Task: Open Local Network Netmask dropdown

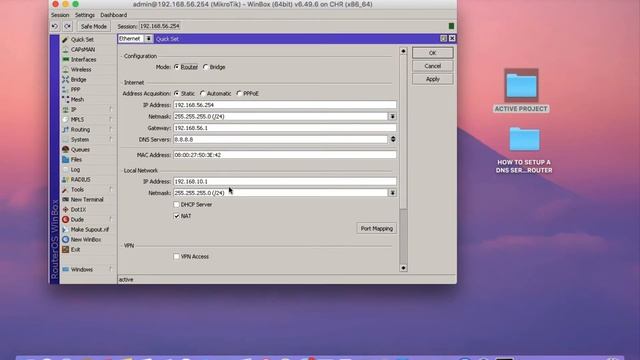Action: tap(392, 193)
